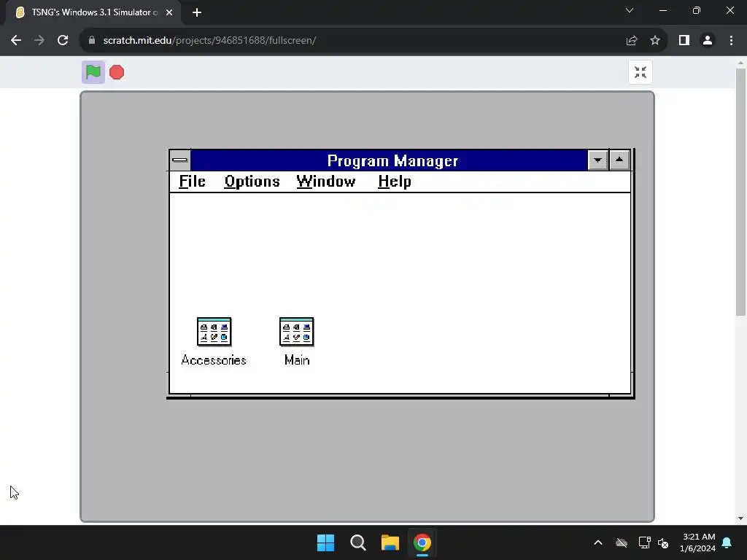The width and height of the screenshot is (747, 560).
Task: Open the Help menu
Action: (395, 182)
